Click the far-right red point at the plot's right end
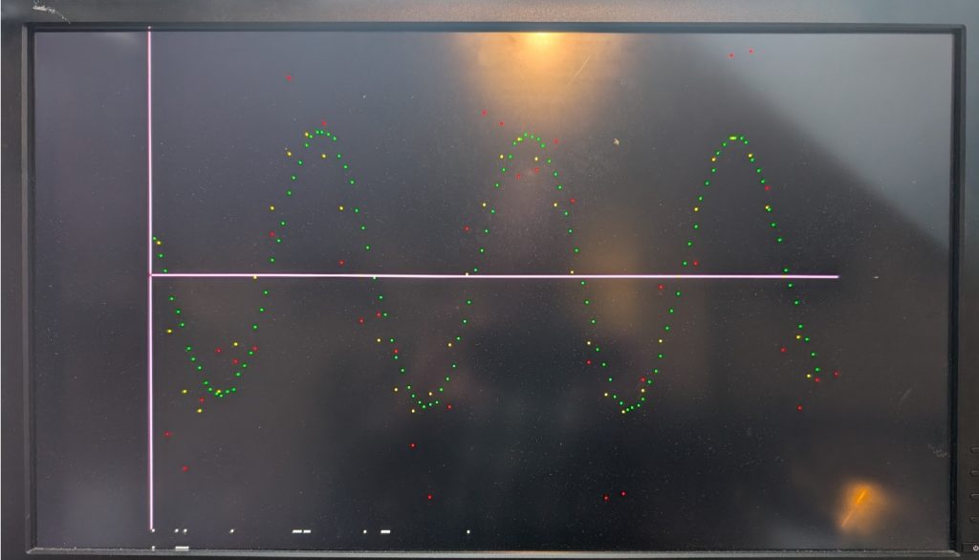This screenshot has width=979, height=560. pos(837,374)
